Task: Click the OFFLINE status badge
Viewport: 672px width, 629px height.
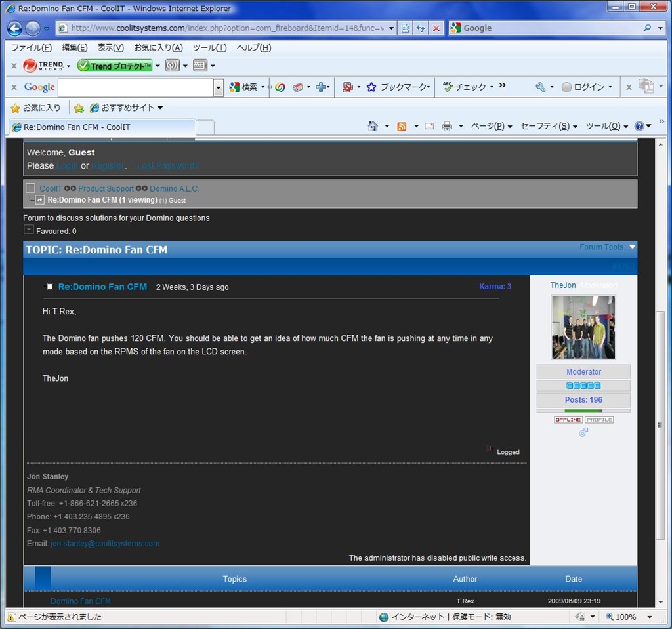Action: 568,420
